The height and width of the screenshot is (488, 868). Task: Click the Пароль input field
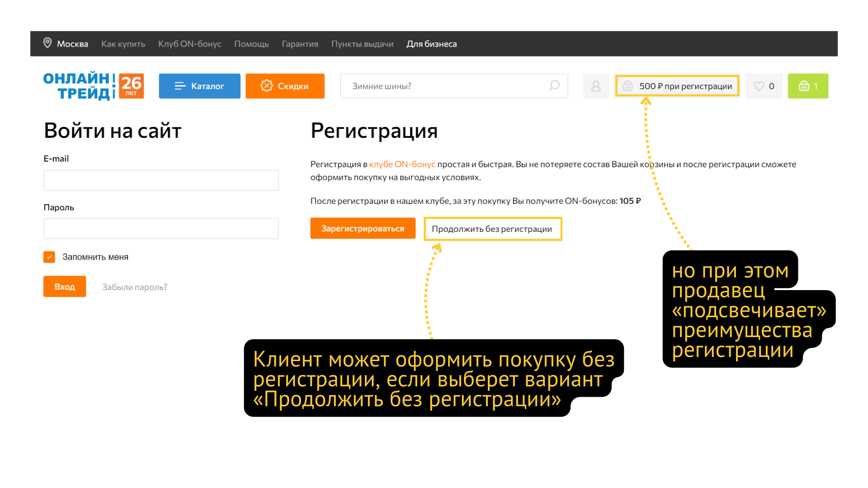[161, 229]
